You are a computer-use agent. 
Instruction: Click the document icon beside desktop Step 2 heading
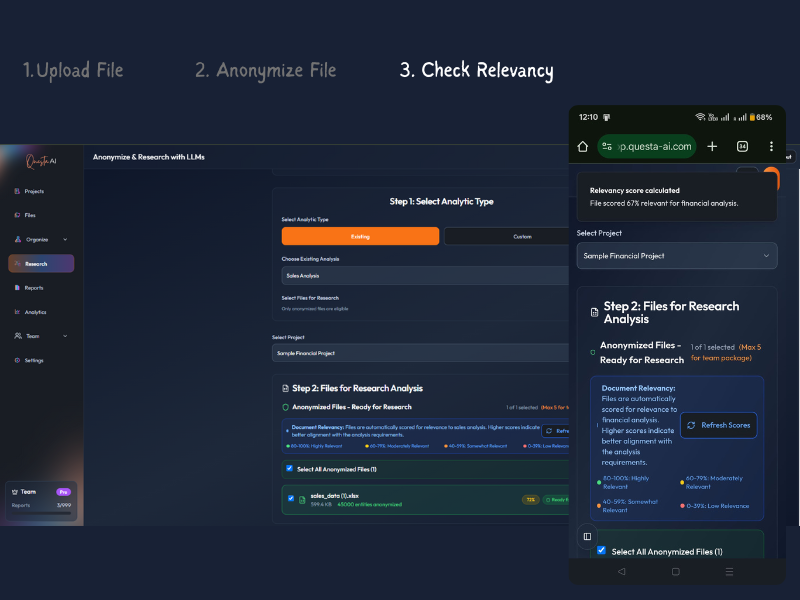(285, 389)
